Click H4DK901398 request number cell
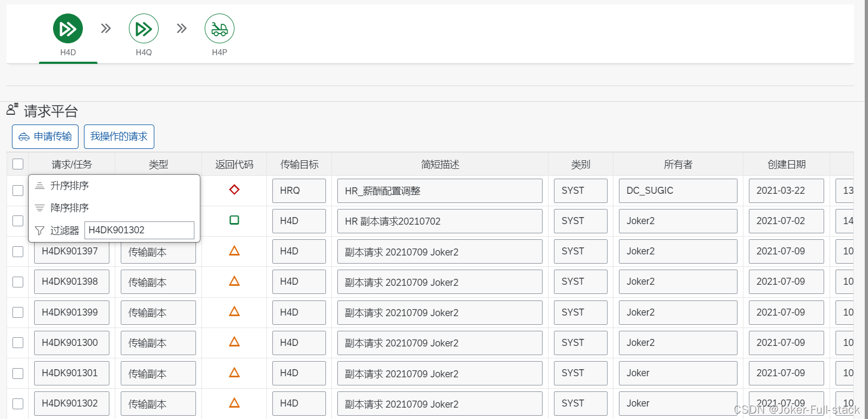Viewport: 868px width, 419px height. coord(72,281)
